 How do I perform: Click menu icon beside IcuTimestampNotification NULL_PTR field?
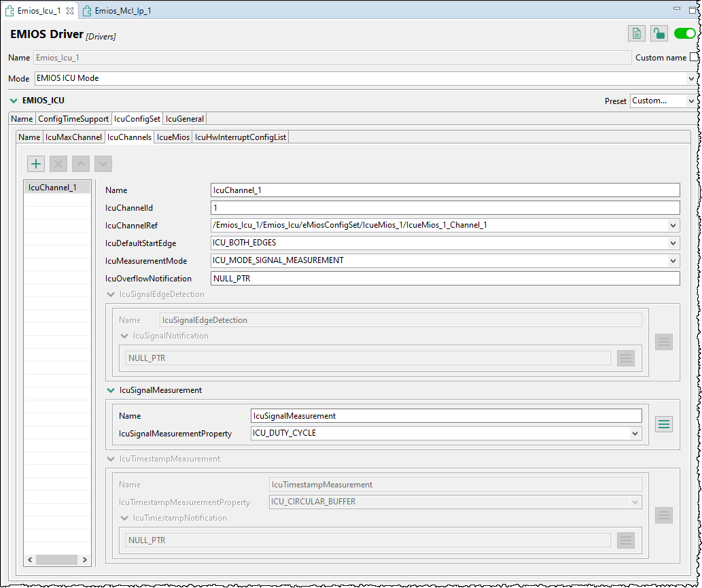point(625,540)
